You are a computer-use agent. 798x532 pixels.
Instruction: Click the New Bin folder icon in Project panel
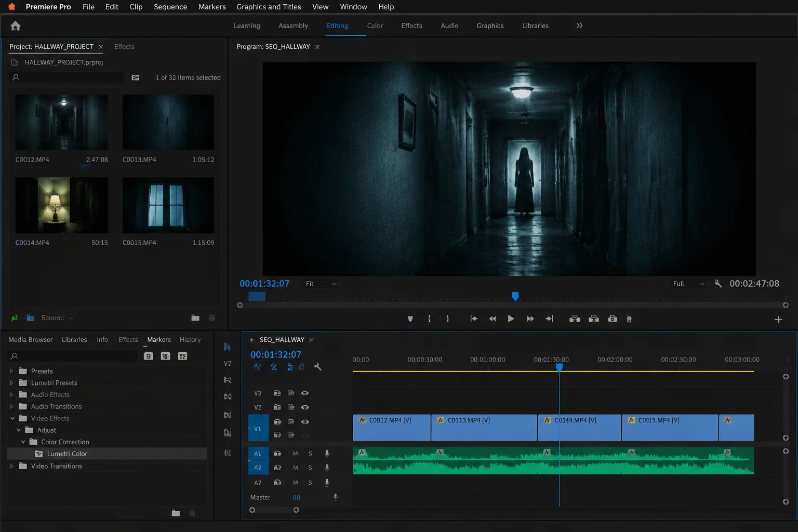(x=195, y=317)
